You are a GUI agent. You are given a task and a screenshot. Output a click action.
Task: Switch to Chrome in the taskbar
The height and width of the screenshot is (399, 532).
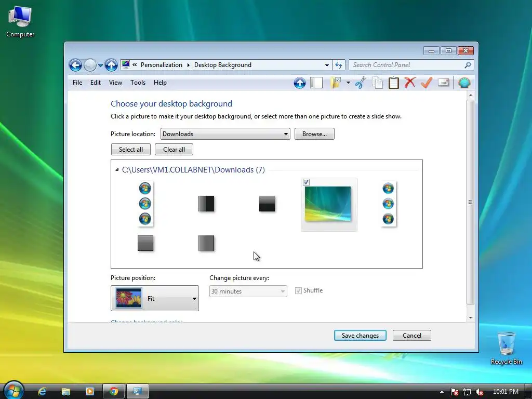click(114, 392)
